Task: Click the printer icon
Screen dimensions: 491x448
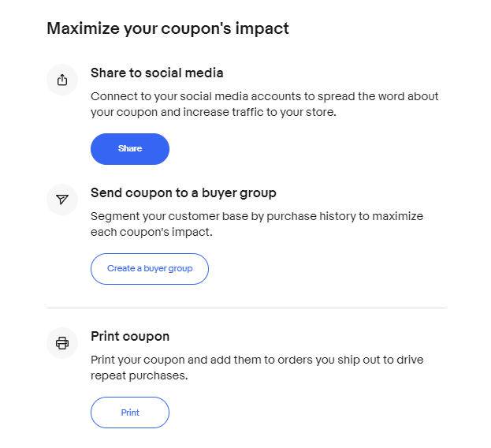Action: point(62,343)
